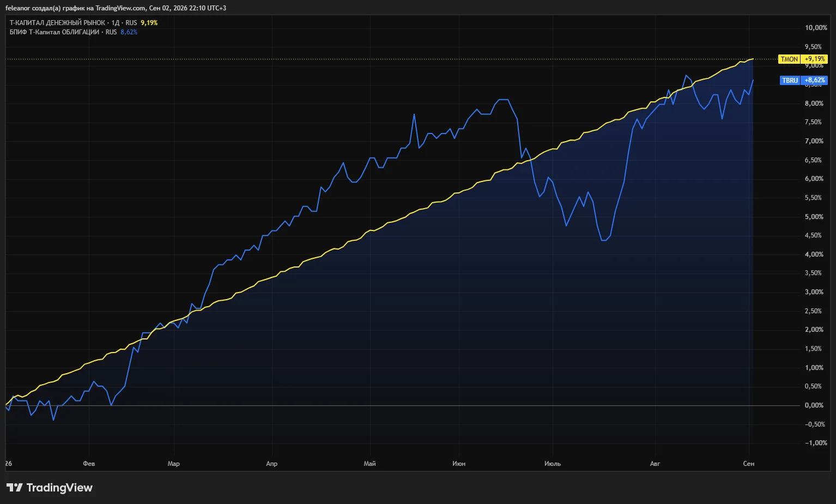The image size is (836, 504).
Task: Click the 5,00% price scale label
Action: point(814,217)
